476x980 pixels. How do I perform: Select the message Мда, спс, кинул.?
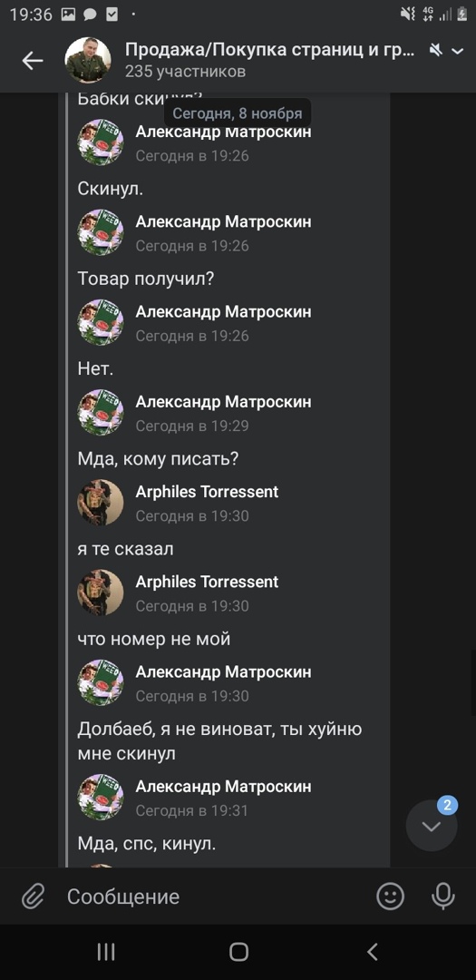pos(147,844)
